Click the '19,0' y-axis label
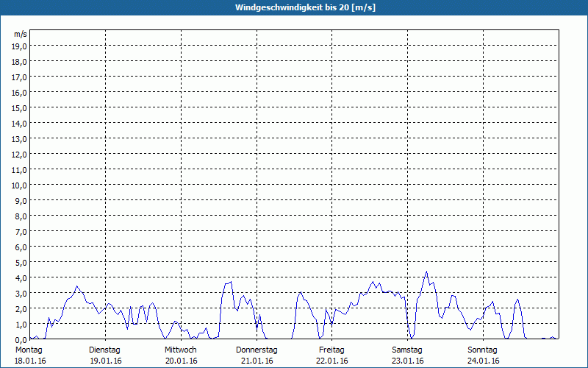Image resolution: width=588 pixels, height=368 pixels. click(x=20, y=46)
